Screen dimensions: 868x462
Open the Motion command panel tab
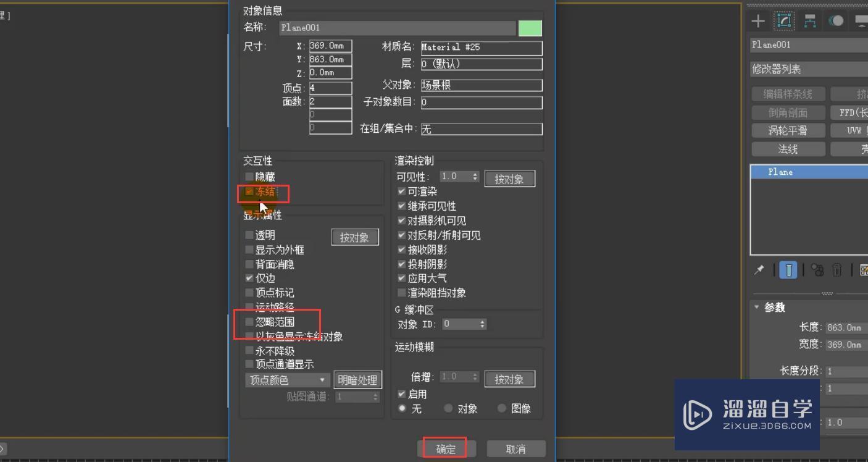[x=836, y=20]
